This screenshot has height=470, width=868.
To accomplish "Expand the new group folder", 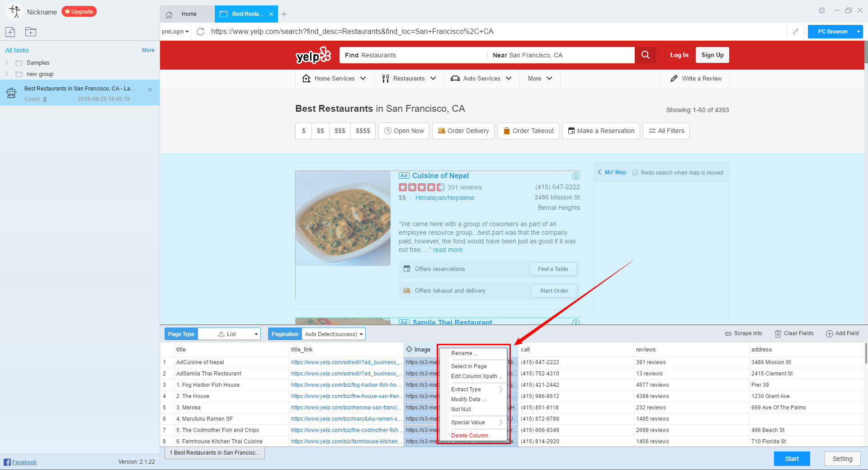I will point(7,74).
